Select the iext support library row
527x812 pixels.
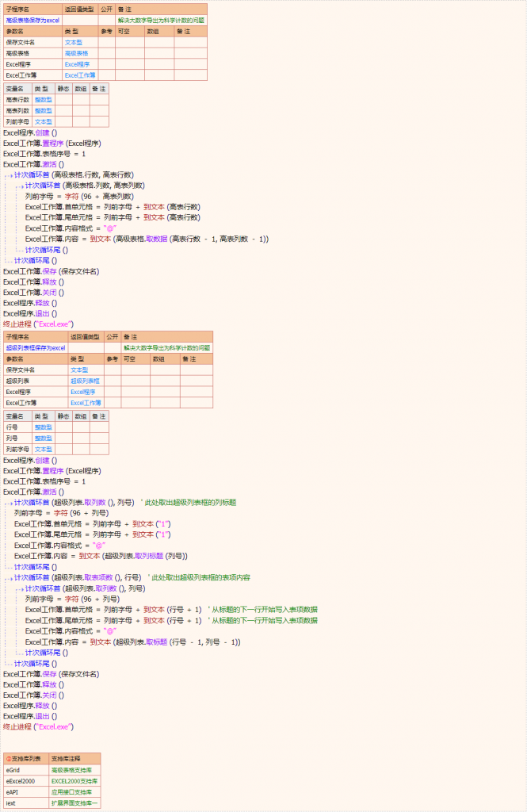(x=52, y=803)
